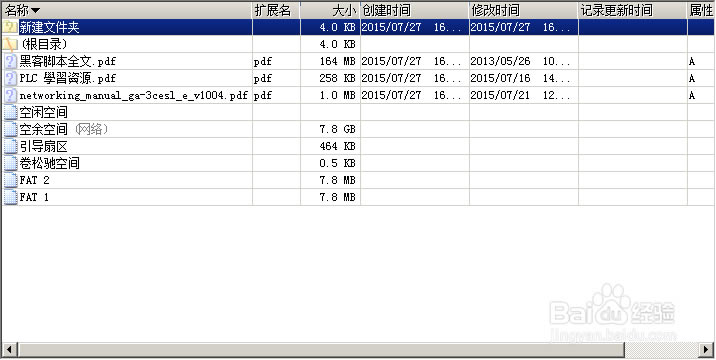716x360 pixels.
Task: Click the 空余空间 (网络) file icon
Action: tap(10, 129)
